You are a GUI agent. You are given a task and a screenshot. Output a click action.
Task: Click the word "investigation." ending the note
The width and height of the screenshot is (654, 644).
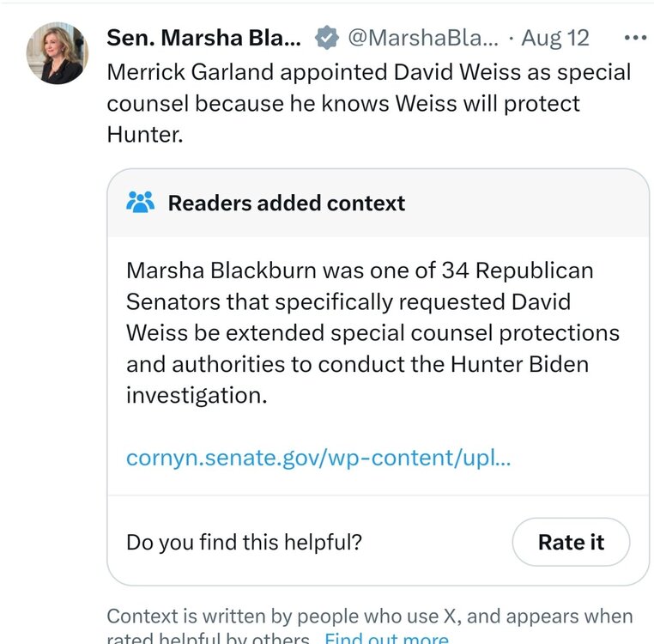pyautogui.click(x=192, y=395)
